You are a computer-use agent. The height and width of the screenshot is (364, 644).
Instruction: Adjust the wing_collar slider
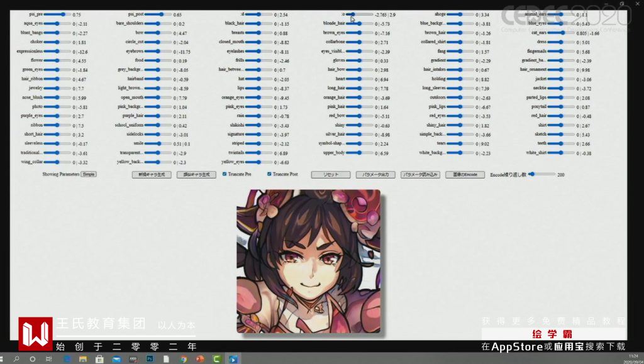point(57,162)
